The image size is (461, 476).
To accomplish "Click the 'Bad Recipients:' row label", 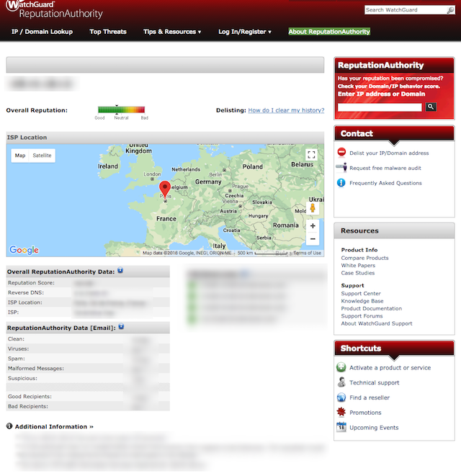I will (28, 406).
